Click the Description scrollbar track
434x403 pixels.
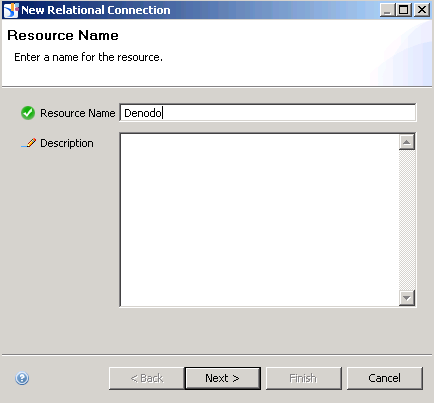tap(407, 220)
